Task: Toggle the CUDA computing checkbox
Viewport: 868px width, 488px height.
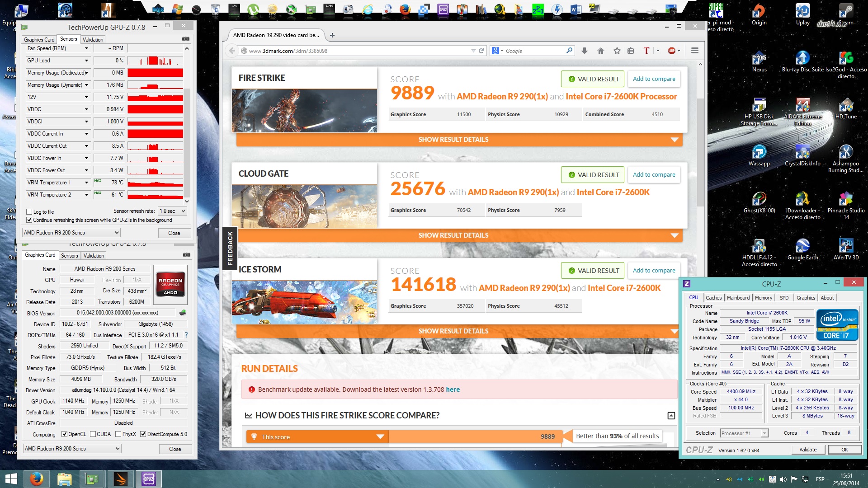Action: 93,434
